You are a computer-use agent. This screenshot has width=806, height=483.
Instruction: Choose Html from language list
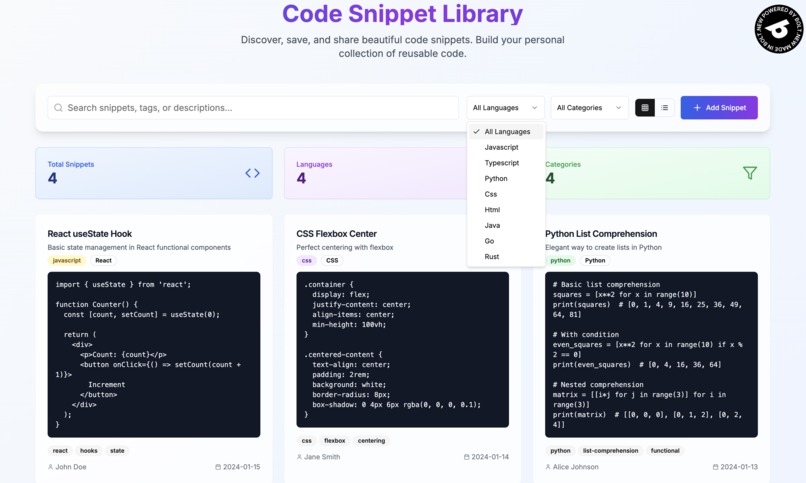coord(506,210)
